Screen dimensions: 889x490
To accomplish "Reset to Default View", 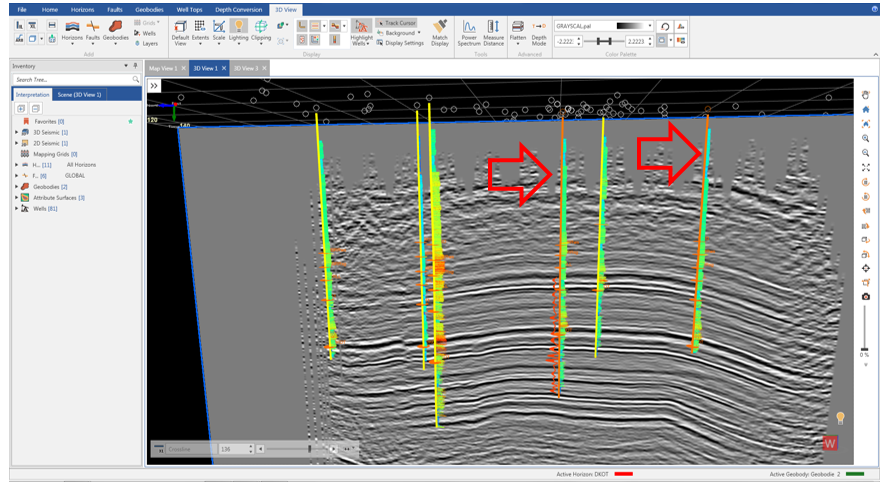I will [x=180, y=33].
